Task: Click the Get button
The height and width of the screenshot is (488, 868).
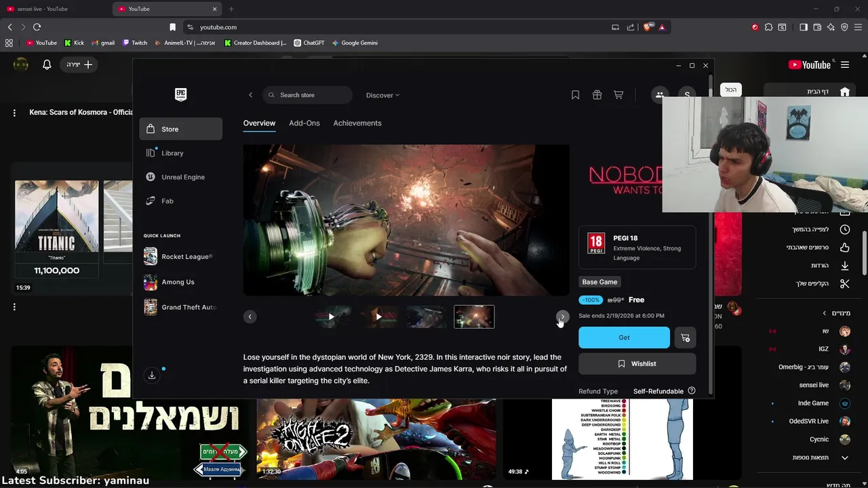Action: click(x=624, y=338)
